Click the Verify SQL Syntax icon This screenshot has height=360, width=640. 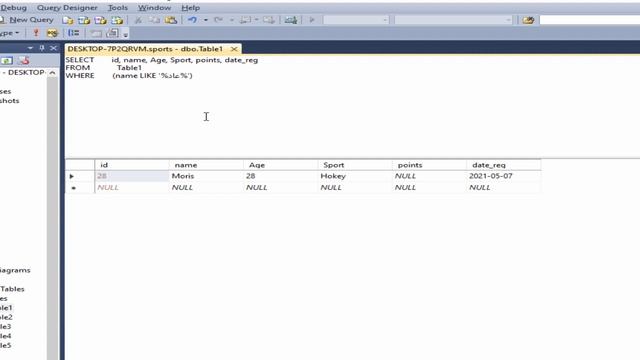coord(52,33)
